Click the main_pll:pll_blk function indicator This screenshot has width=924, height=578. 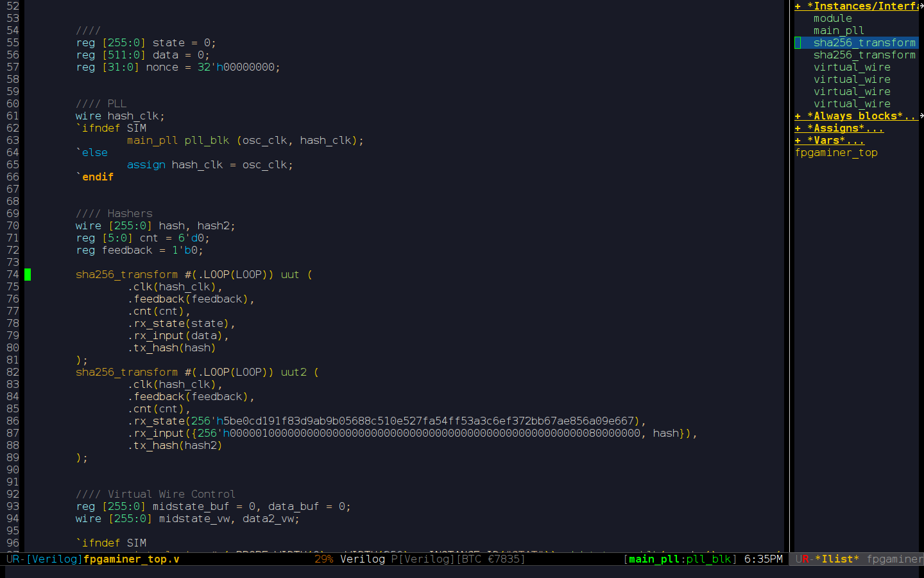pos(680,559)
